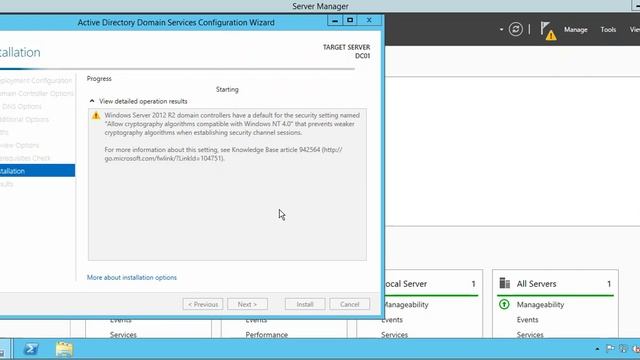Expand the dropdown arrow beside refresh icon

click(x=501, y=29)
